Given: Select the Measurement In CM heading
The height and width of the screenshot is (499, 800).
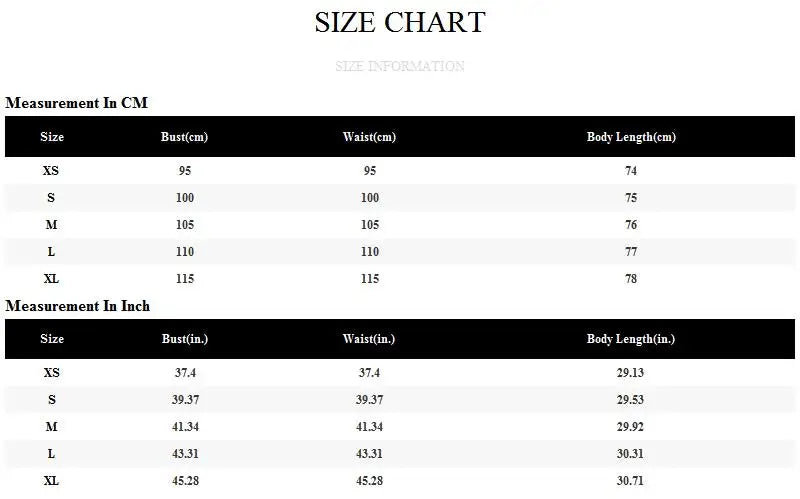Looking at the screenshot, I should click(x=77, y=103).
